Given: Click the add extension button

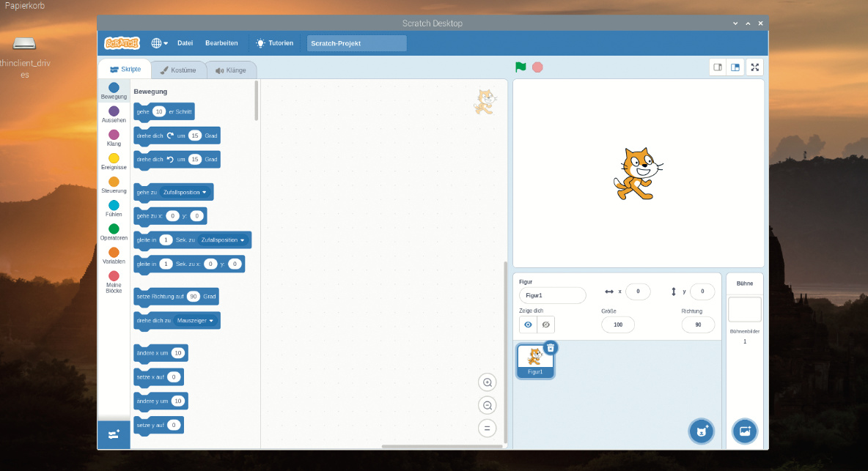Looking at the screenshot, I should 114,434.
